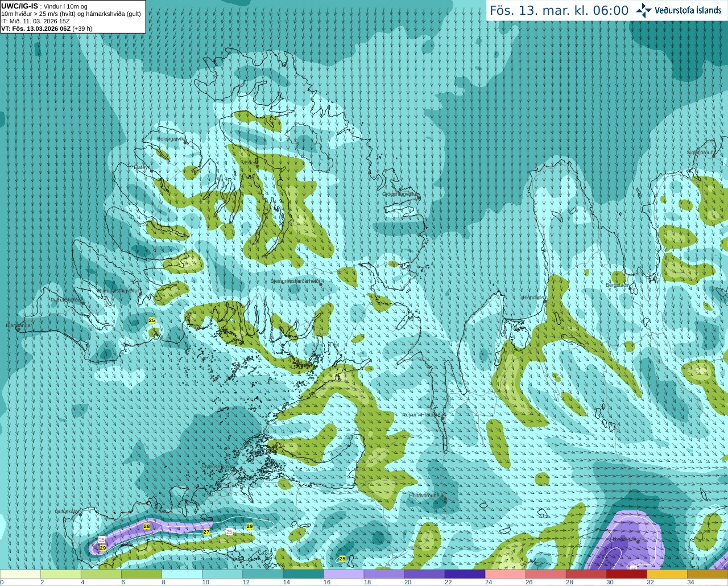Click the legend scale value 8

click(163, 582)
